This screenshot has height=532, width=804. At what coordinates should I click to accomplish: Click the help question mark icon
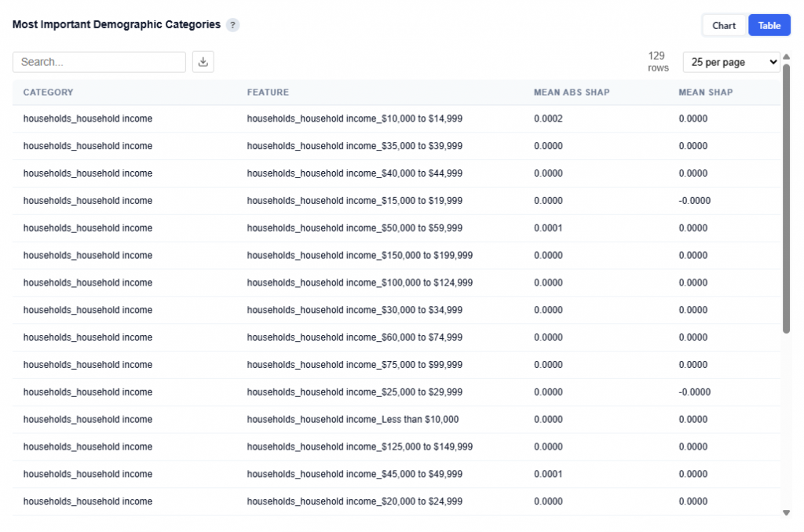click(x=232, y=25)
